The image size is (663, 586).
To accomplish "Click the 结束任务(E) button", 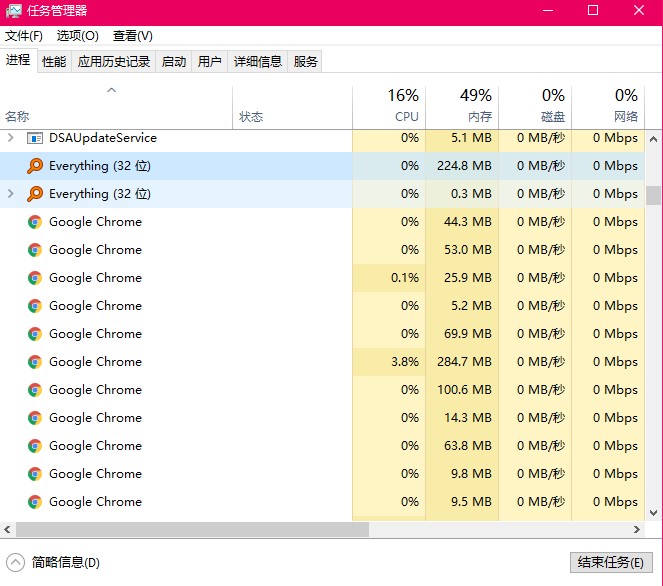I will 611,562.
